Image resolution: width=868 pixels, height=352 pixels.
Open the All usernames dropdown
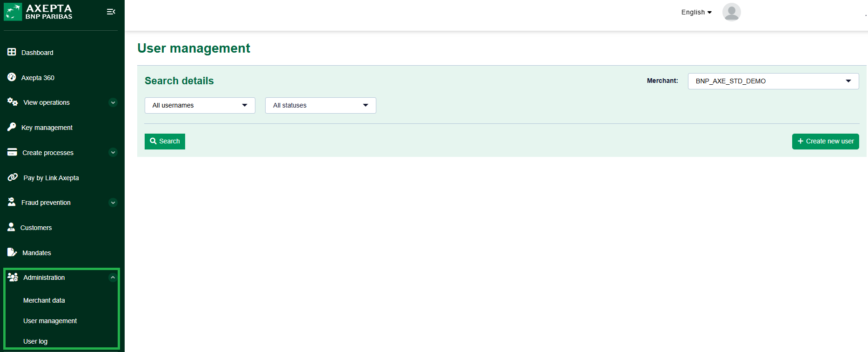(200, 105)
